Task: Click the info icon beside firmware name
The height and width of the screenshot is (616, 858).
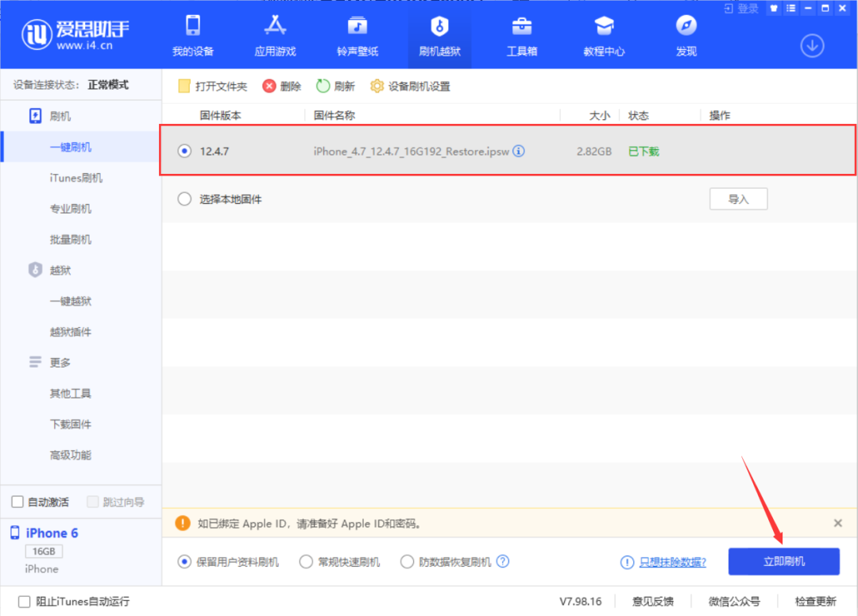Action: pos(519,151)
